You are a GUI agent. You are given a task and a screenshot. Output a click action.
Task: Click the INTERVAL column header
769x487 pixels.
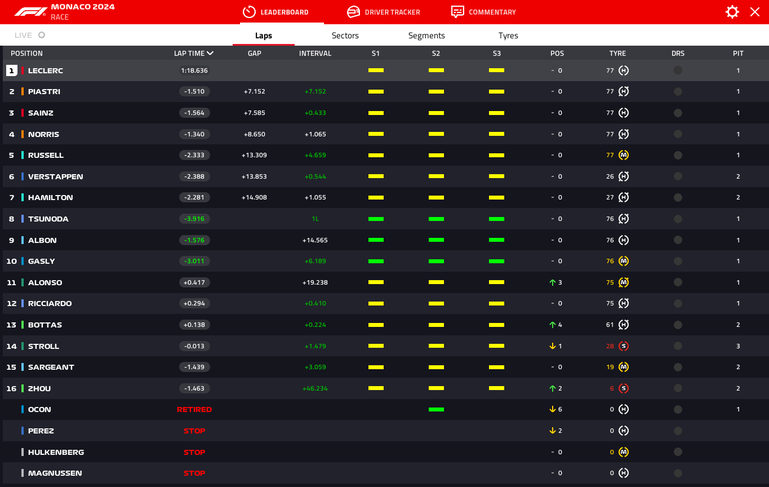pyautogui.click(x=315, y=53)
